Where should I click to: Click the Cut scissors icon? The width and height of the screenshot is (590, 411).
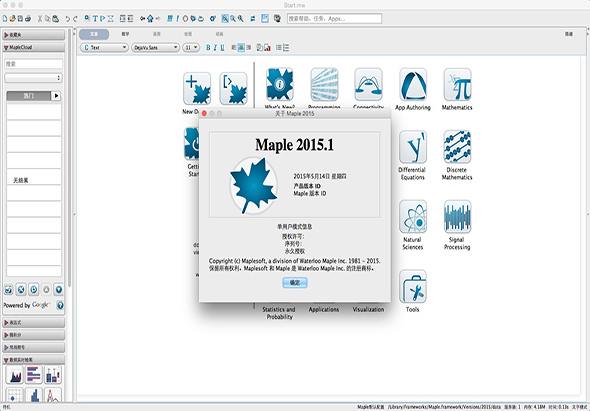[x=40, y=18]
